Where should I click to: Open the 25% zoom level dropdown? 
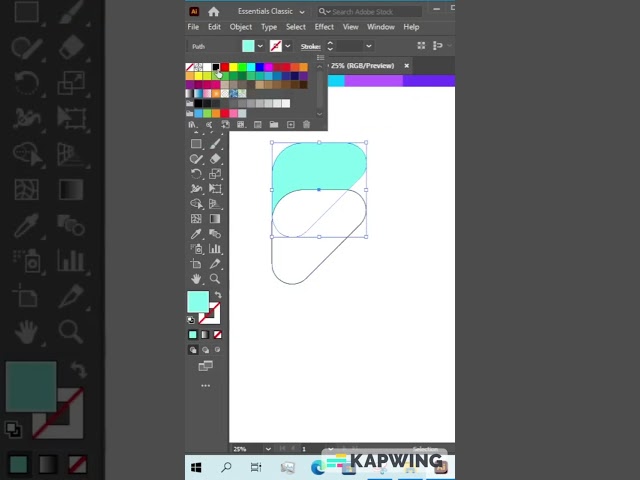pos(268,449)
